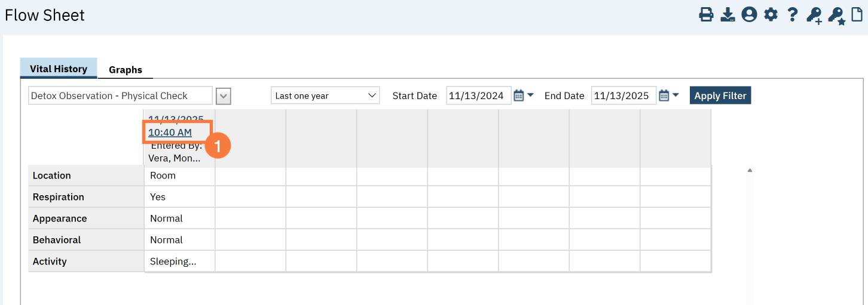The image size is (868, 305).
Task: Switch to the Graphs tab
Action: point(125,70)
